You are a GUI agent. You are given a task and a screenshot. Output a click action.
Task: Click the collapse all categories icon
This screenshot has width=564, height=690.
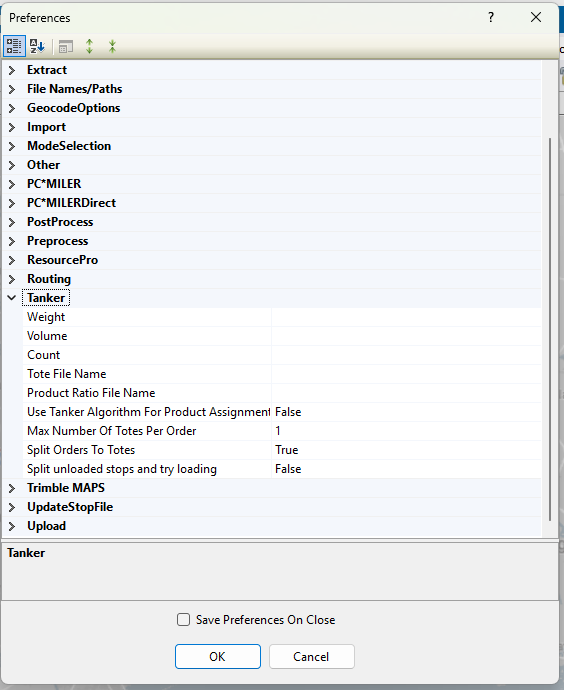coord(112,46)
